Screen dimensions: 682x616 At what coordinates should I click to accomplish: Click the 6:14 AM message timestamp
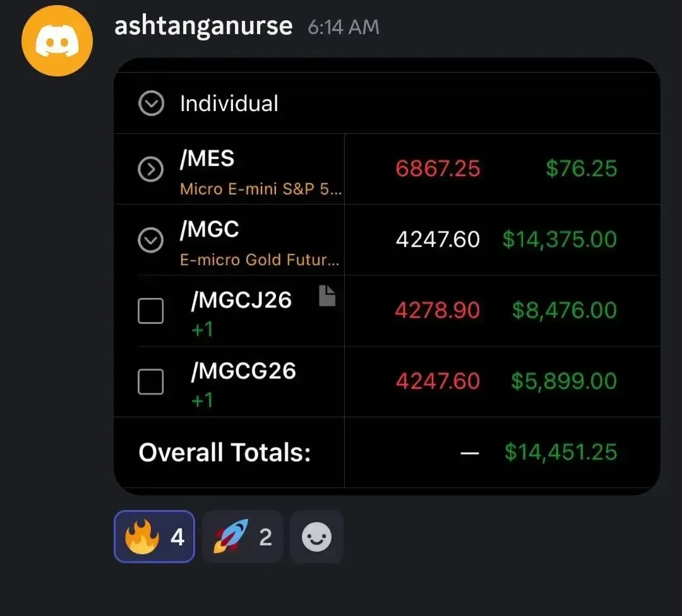tap(344, 27)
